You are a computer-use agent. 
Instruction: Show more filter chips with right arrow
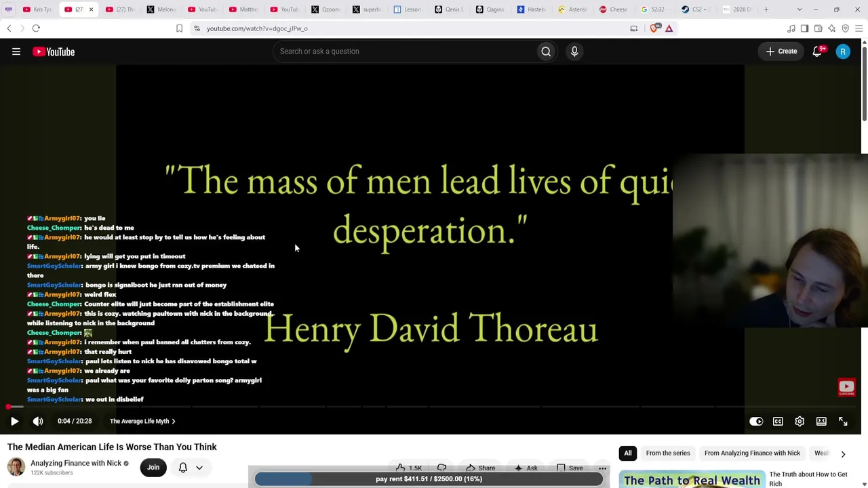(843, 454)
